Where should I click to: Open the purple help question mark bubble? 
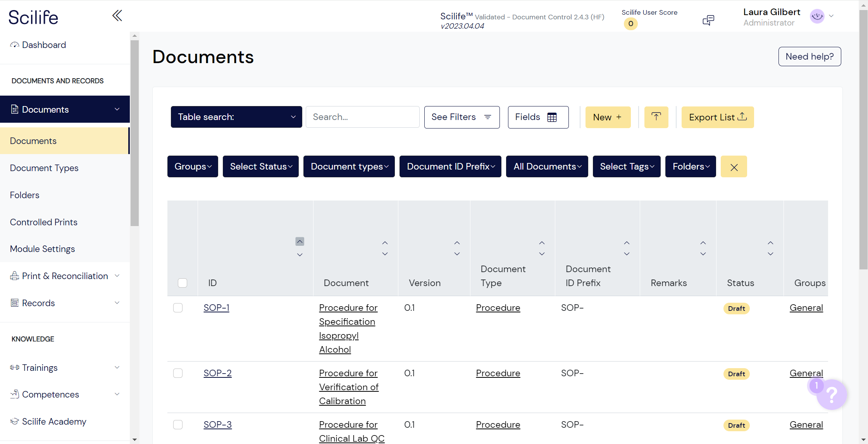click(x=832, y=394)
